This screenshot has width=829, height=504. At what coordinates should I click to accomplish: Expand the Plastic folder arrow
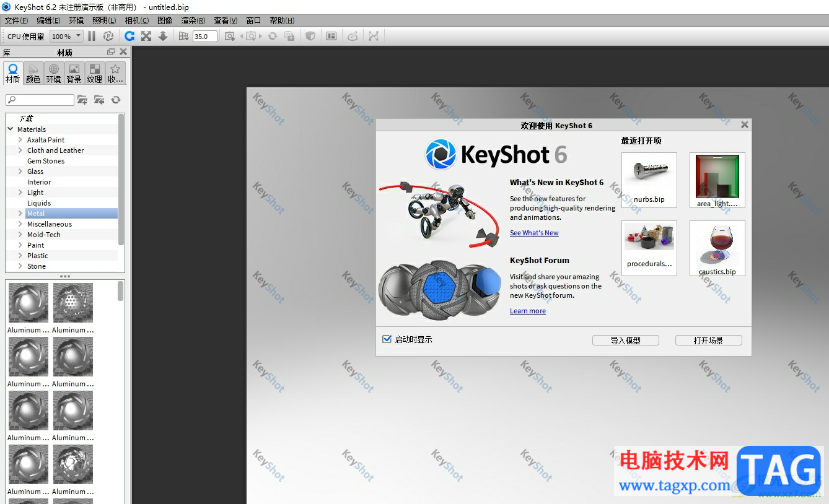[20, 256]
